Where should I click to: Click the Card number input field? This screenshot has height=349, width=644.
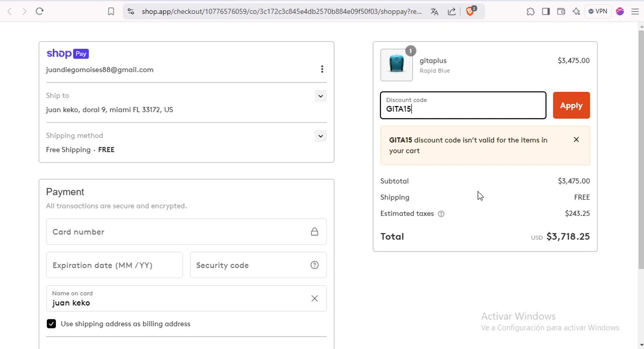(x=176, y=232)
